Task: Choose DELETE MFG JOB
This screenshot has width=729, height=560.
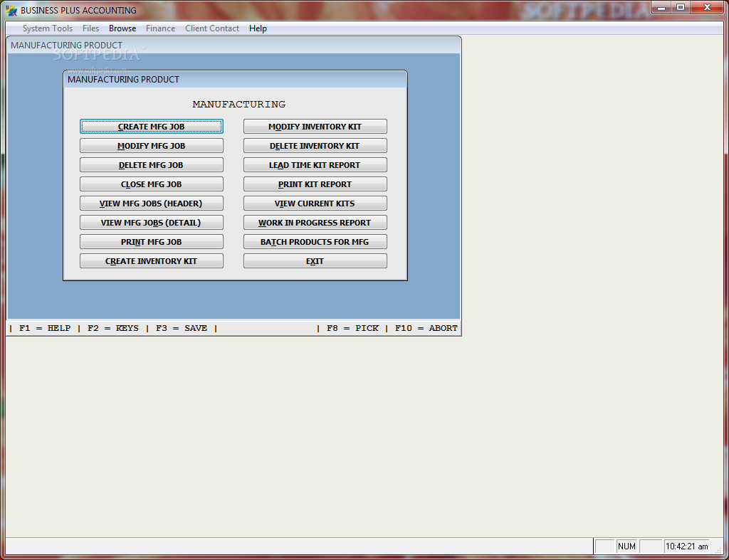Action: 151,165
